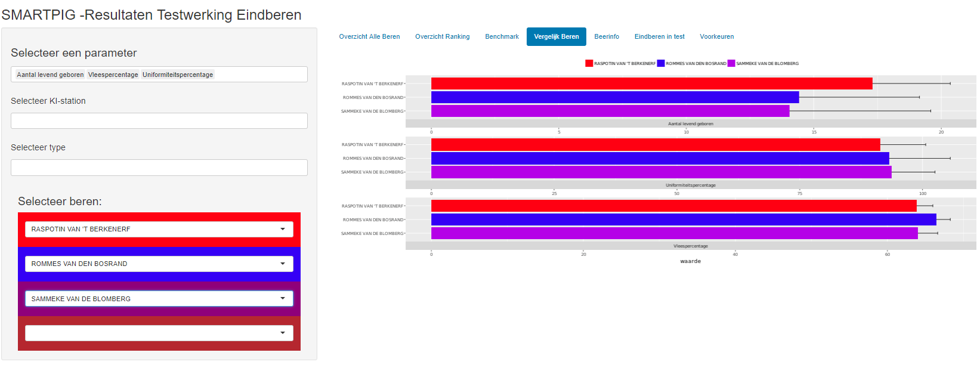Viewport: 980px width, 368px height.
Task: Click the 'Uniformiteitspercentage' chart strip label
Action: 691,185
